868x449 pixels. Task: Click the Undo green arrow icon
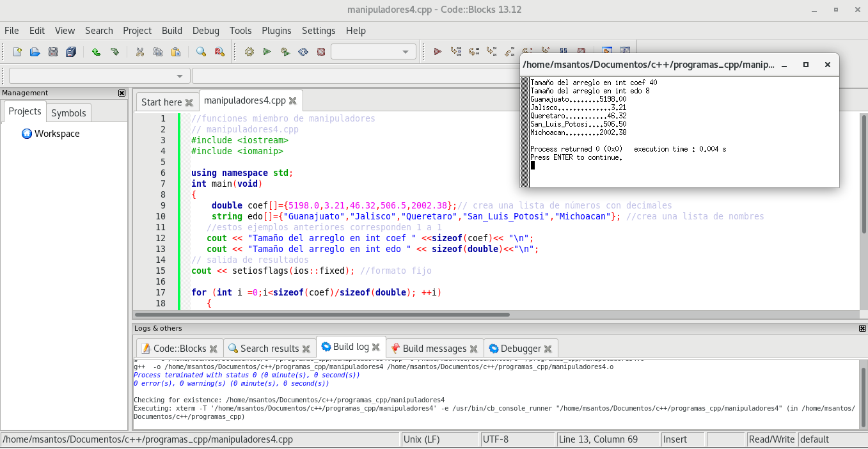tap(96, 52)
